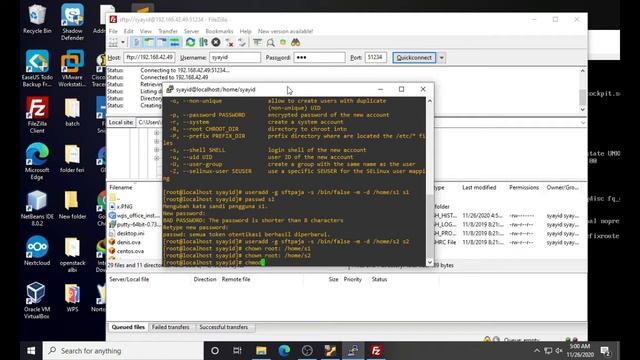Toggle directory comparison
Screen dimensions: 640x360
pyautogui.click(x=270, y=42)
